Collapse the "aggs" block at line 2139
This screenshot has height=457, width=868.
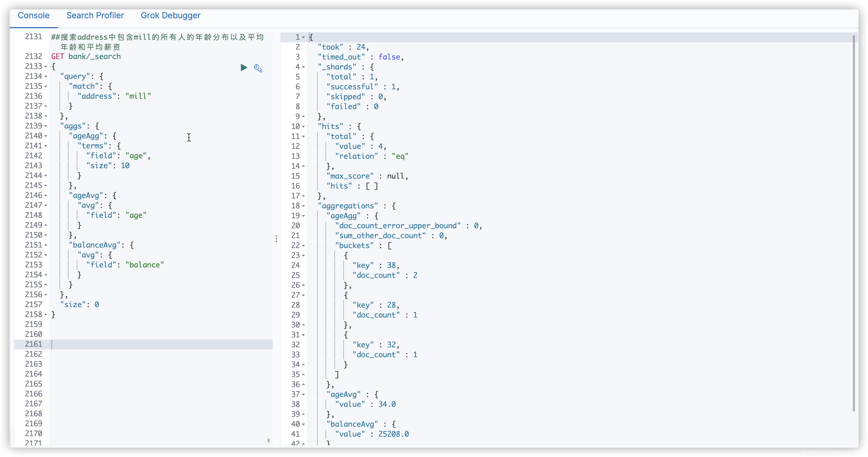tap(46, 126)
